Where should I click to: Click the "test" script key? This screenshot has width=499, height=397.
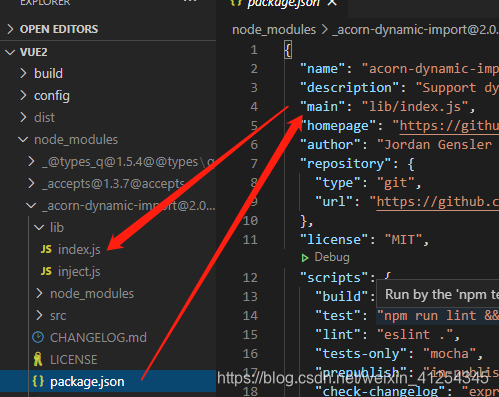[338, 316]
